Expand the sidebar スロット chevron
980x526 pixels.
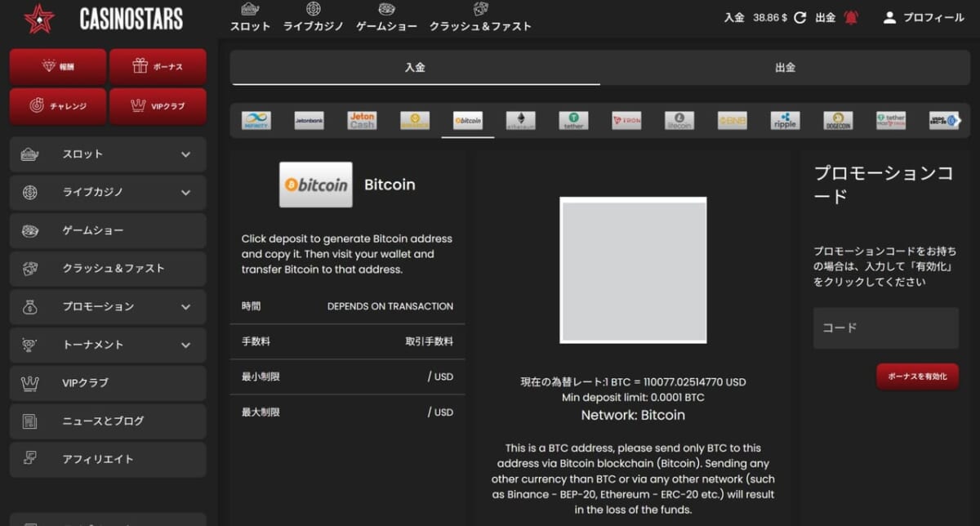tap(185, 154)
